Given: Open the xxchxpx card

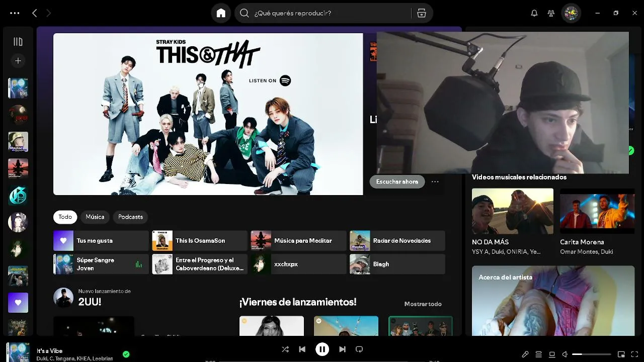Looking at the screenshot, I should [298, 264].
